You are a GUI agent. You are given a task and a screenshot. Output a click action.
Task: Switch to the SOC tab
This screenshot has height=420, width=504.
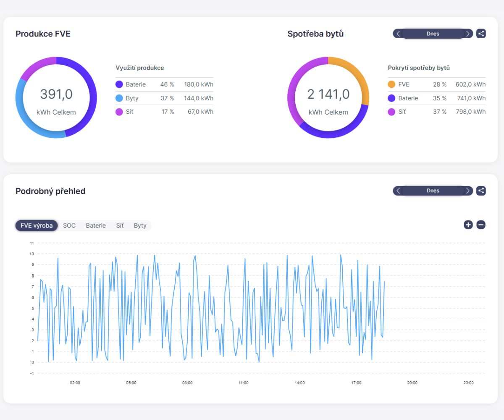coord(69,226)
